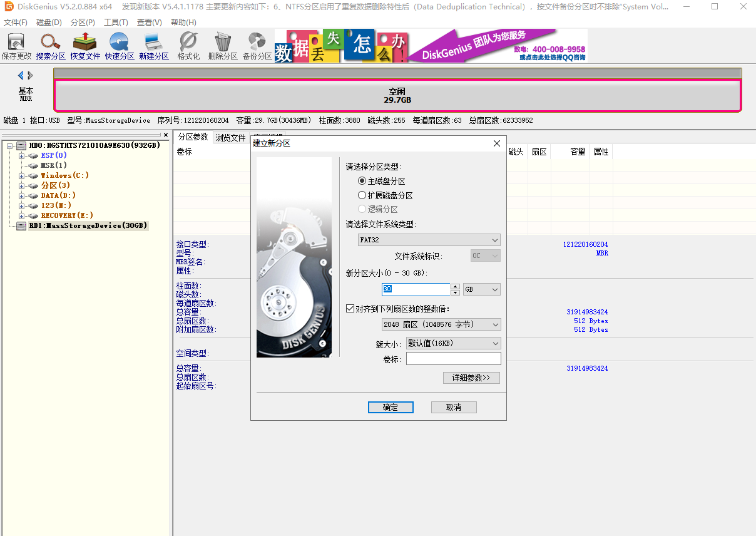Select the primary partition (主磁盘分区) radio button
Image resolution: width=756 pixels, height=536 pixels.
click(x=362, y=181)
